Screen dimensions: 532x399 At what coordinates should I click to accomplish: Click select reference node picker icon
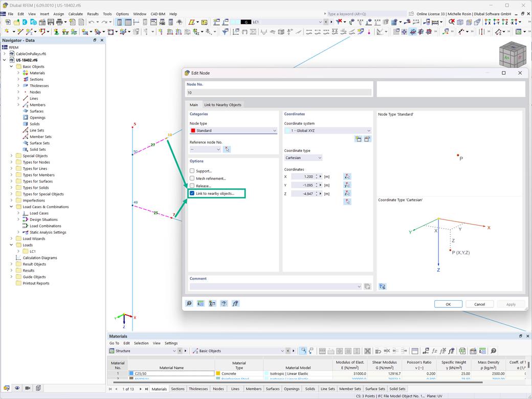(227, 149)
